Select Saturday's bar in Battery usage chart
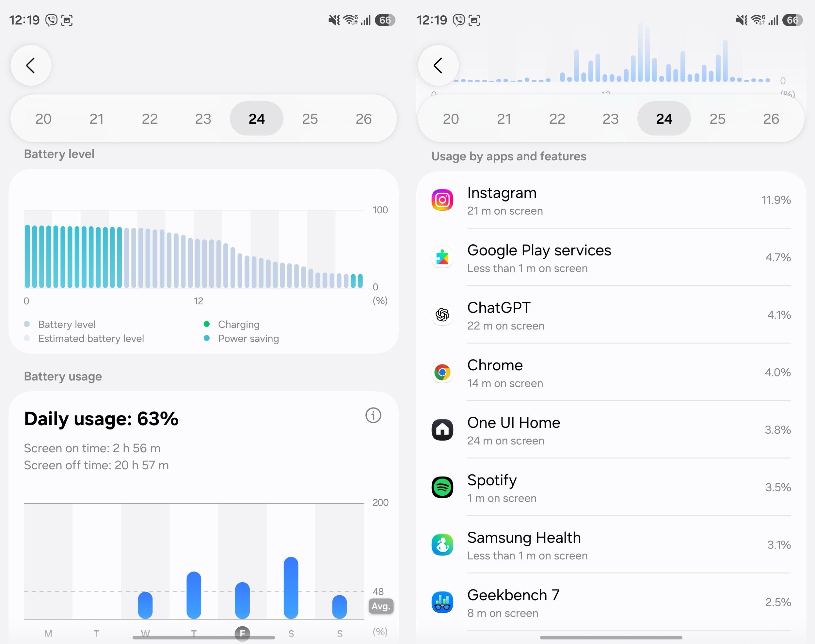Viewport: 815px width, 644px height. (291, 588)
